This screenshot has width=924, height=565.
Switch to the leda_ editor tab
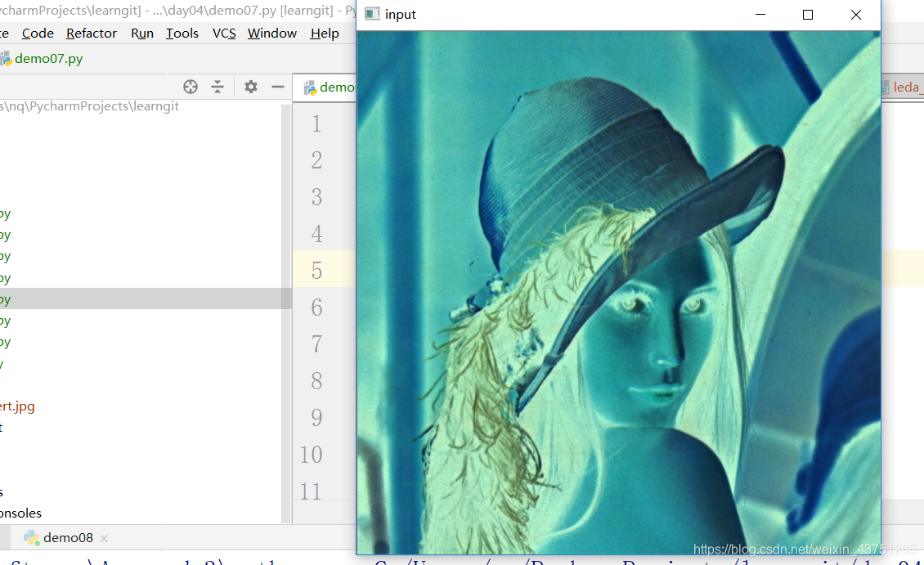click(902, 87)
